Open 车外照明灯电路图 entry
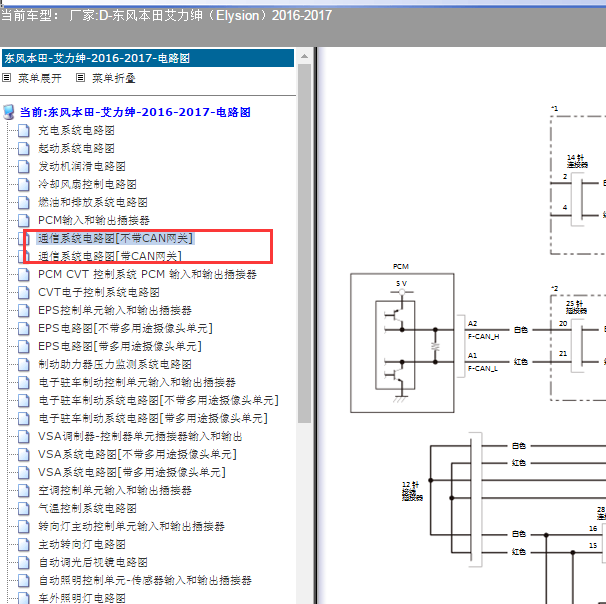The height and width of the screenshot is (604, 606). click(x=82, y=598)
